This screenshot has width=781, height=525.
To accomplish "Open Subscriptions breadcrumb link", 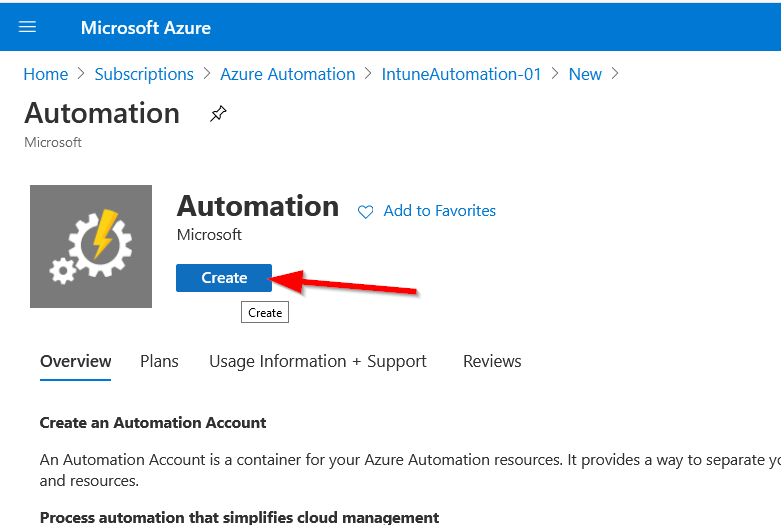I will [144, 74].
